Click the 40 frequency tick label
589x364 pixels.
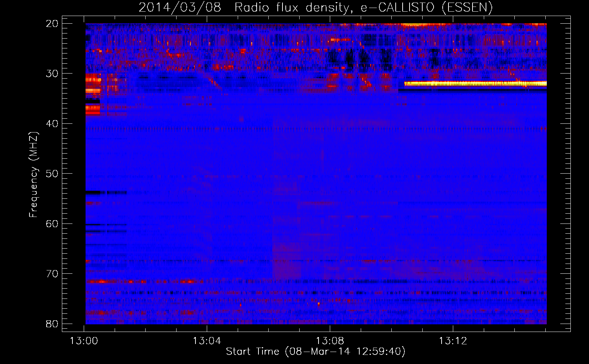pos(52,124)
